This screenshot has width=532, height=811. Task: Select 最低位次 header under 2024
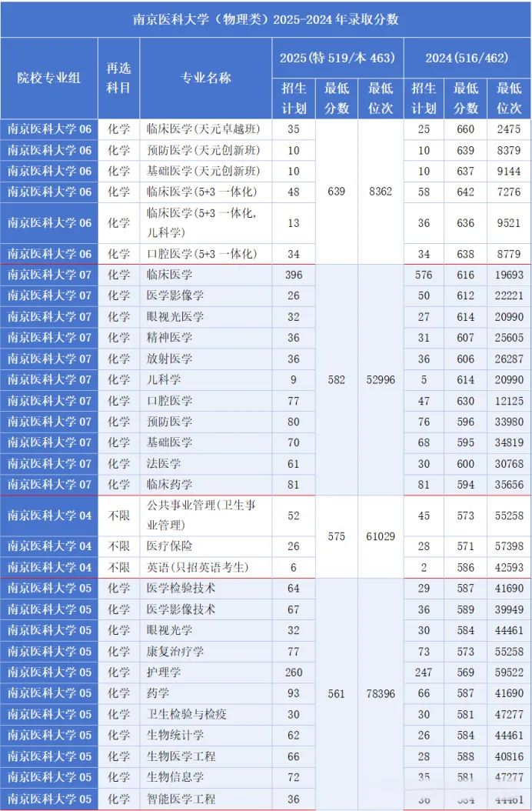(509, 98)
